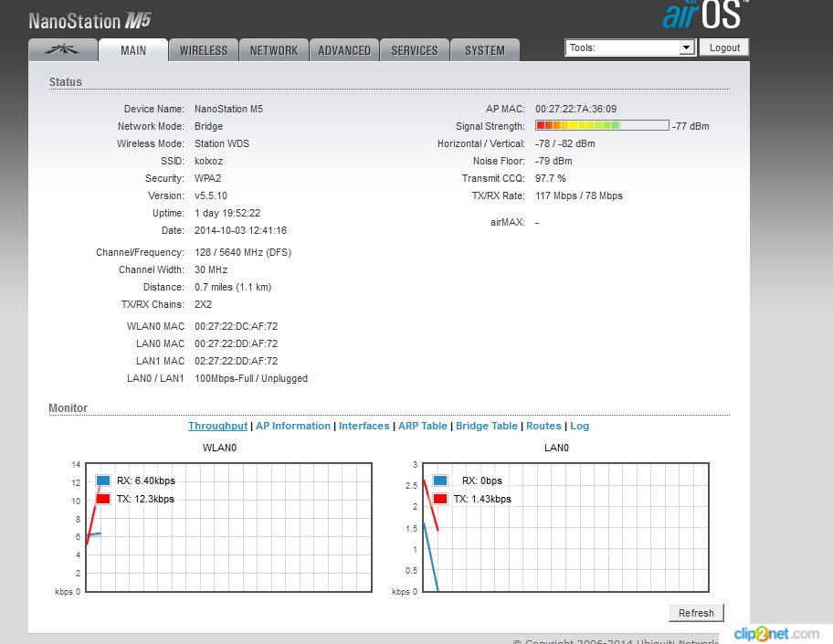Viewport: 833px width, 644px height.
Task: Click the Transmit CCQ value 97.7 %
Action: (551, 178)
